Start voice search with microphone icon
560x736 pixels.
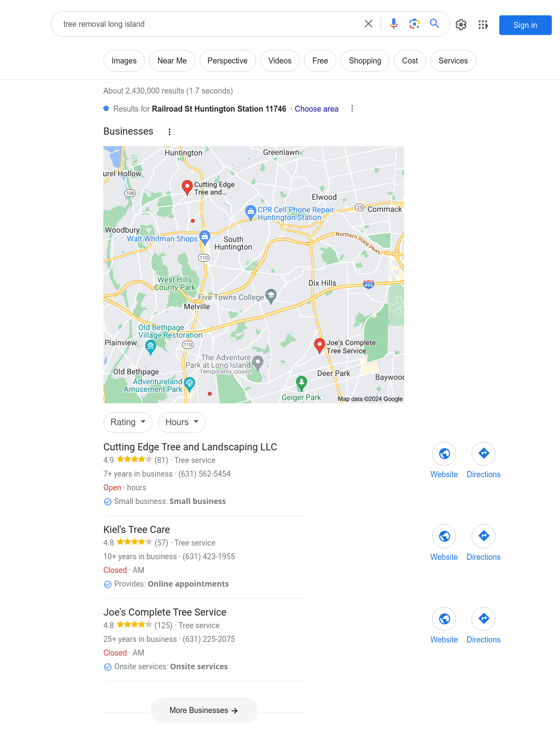[x=394, y=24]
